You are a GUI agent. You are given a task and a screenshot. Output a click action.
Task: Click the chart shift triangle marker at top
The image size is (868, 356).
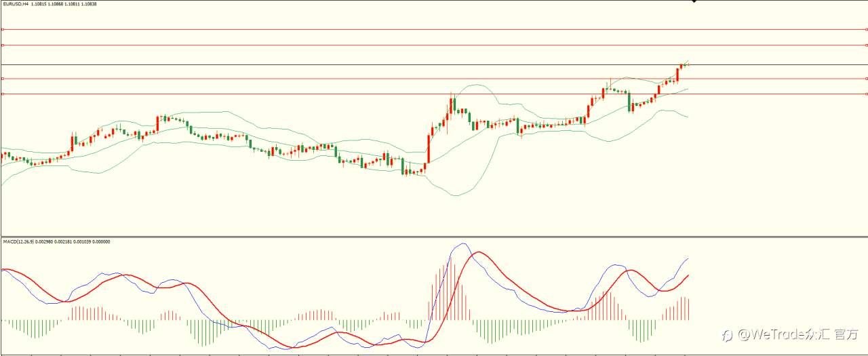(694, 2)
